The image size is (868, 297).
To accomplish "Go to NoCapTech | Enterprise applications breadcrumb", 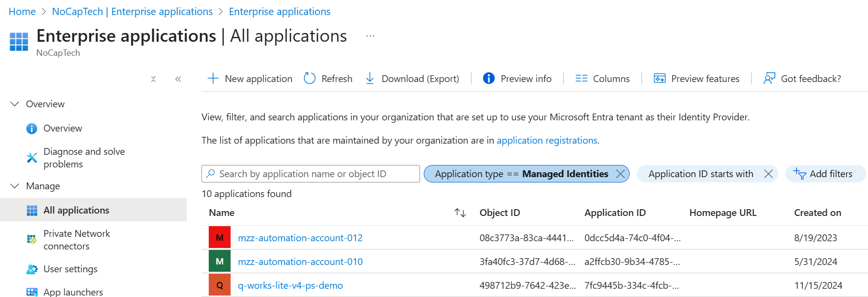I will (132, 12).
